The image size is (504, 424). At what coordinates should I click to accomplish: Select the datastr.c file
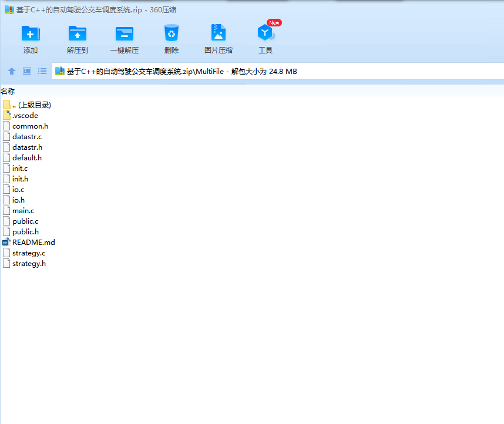point(22,137)
